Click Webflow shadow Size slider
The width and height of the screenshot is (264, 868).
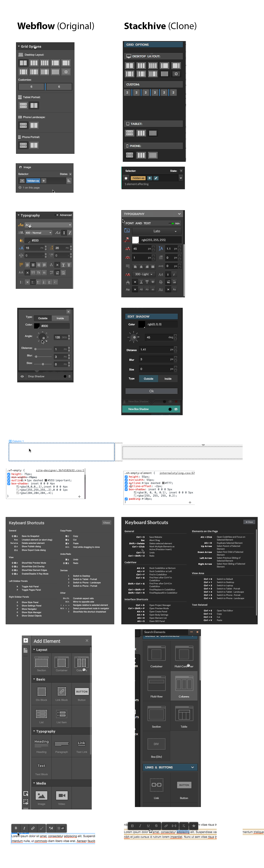coord(43,364)
